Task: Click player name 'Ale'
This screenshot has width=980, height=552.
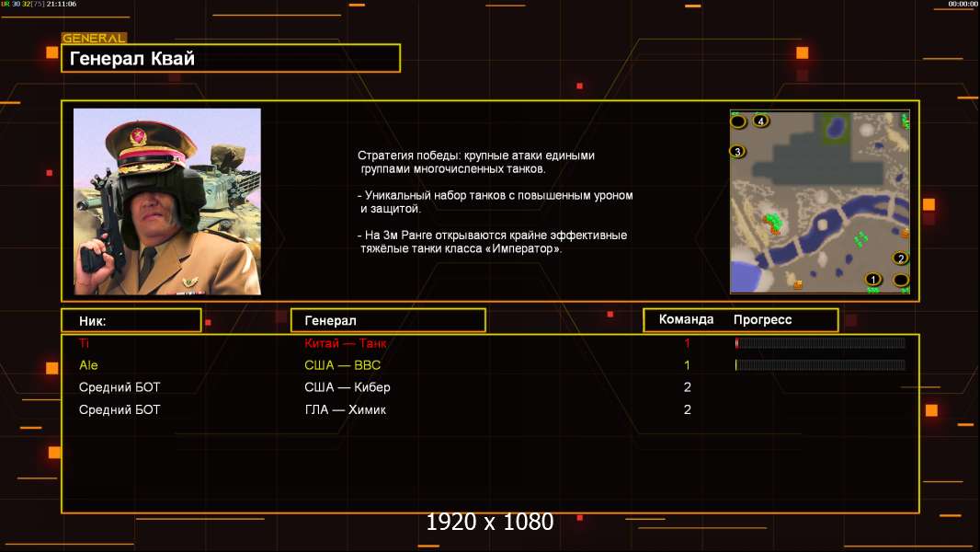Action: coord(88,364)
